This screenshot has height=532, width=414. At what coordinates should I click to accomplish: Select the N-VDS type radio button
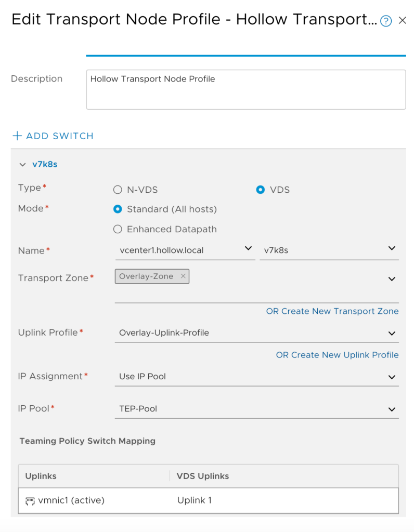(118, 190)
